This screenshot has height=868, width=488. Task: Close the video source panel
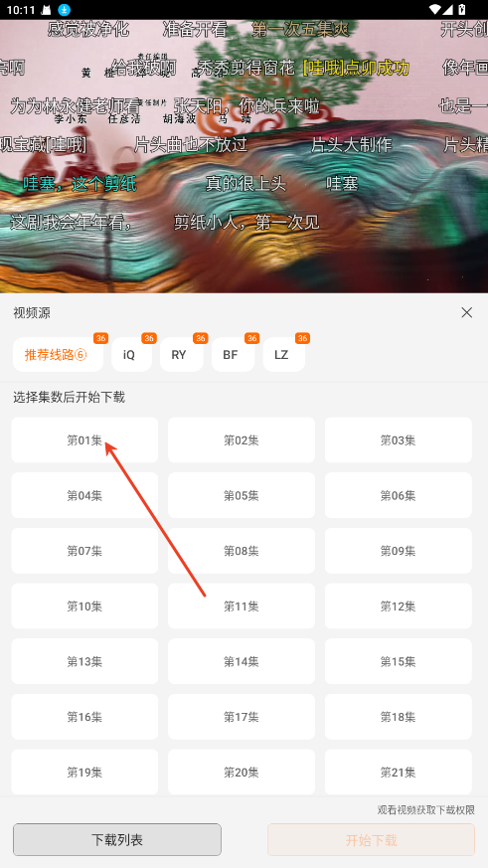(x=466, y=313)
